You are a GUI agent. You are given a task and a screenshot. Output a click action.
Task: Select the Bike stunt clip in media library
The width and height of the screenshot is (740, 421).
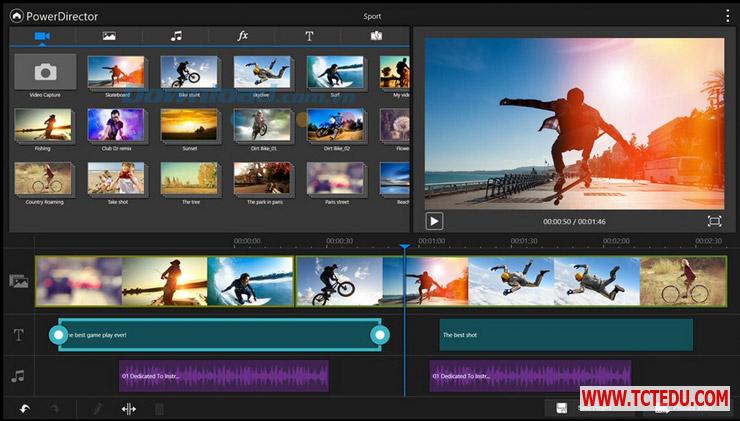(x=189, y=72)
